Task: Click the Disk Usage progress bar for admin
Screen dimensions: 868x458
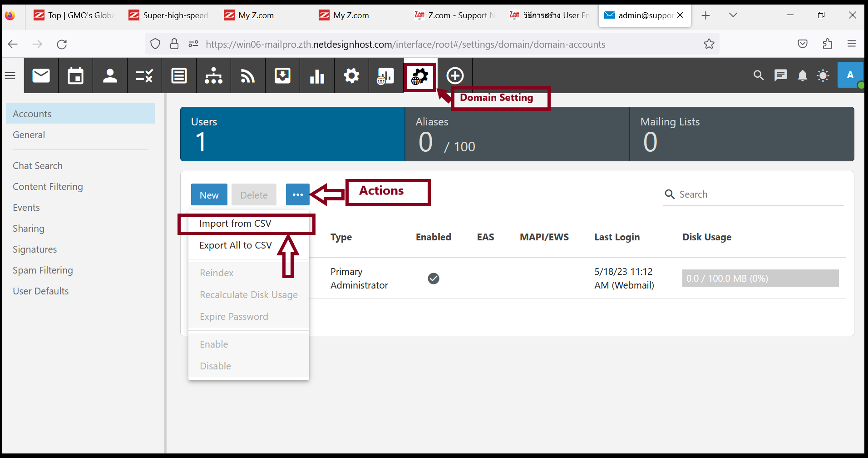Action: tap(760, 278)
